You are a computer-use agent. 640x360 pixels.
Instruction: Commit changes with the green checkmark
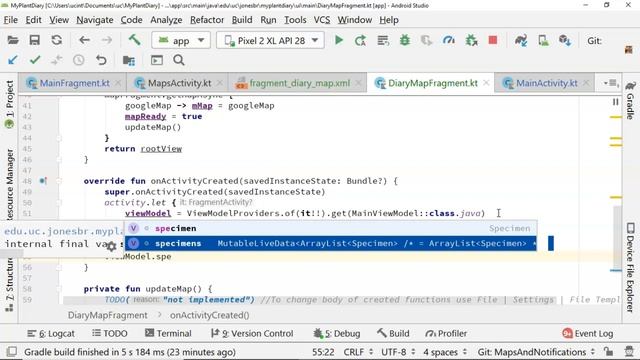[x=35, y=60]
